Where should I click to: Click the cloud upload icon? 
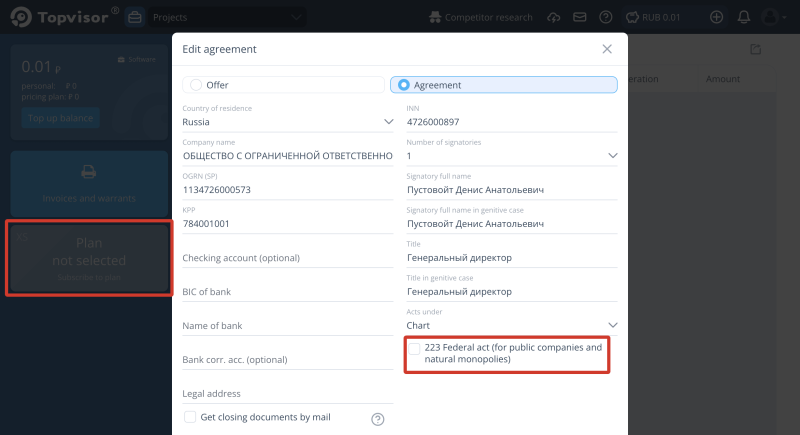tap(554, 17)
